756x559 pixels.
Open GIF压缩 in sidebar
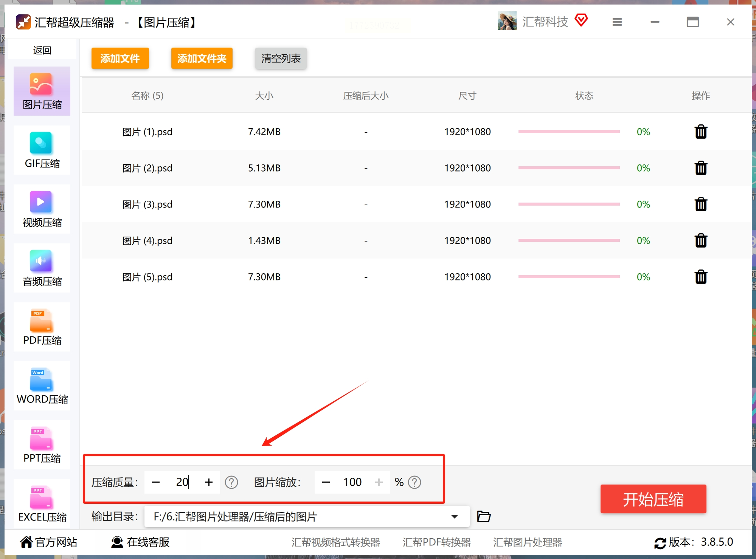pos(42,150)
